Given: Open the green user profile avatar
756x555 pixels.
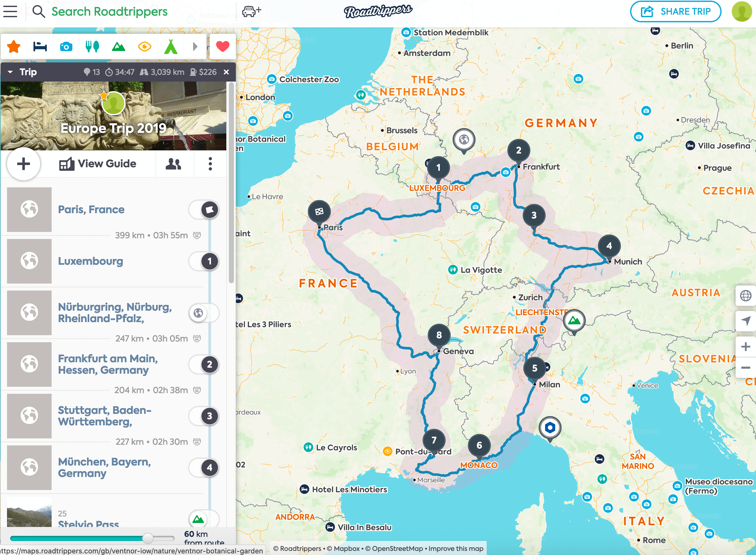Looking at the screenshot, I should [x=742, y=11].
